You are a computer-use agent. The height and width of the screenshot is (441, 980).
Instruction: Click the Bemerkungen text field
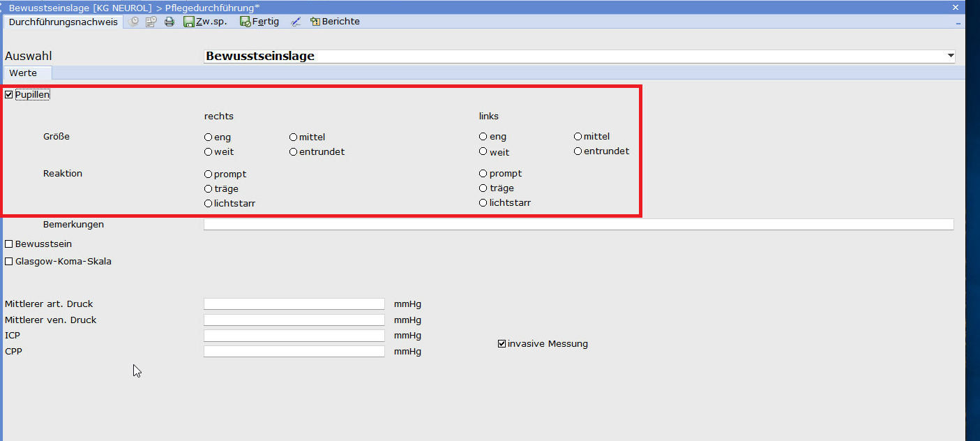pos(578,225)
